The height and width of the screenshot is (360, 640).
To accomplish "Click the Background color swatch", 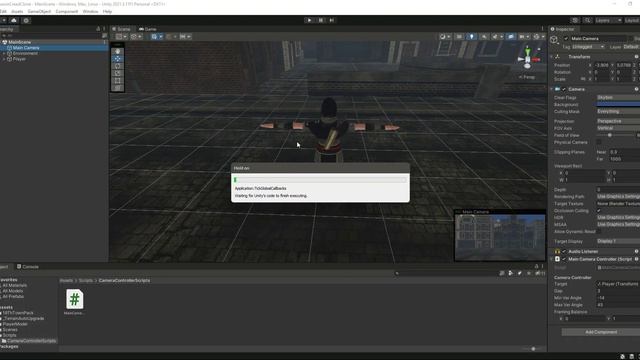I will tap(618, 104).
